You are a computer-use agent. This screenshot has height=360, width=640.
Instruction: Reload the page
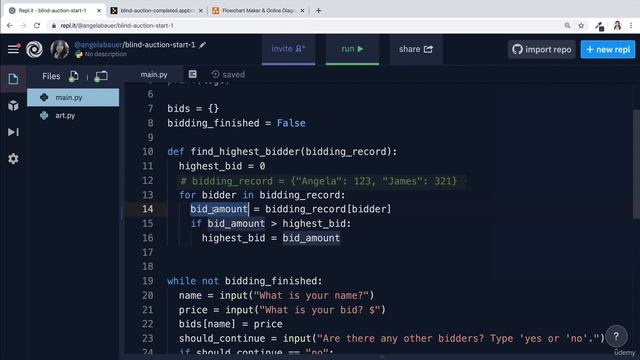click(x=37, y=26)
